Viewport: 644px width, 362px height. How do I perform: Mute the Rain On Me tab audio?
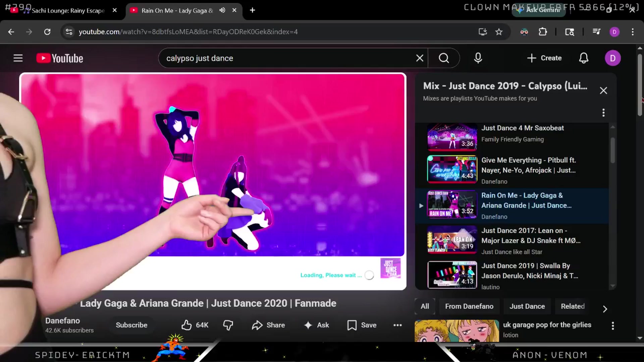click(222, 10)
